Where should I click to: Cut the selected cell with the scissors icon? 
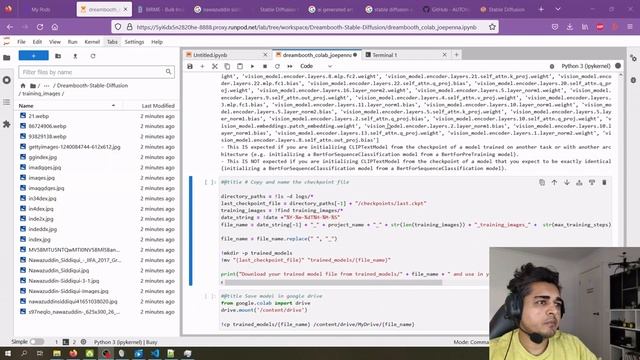coord(215,66)
